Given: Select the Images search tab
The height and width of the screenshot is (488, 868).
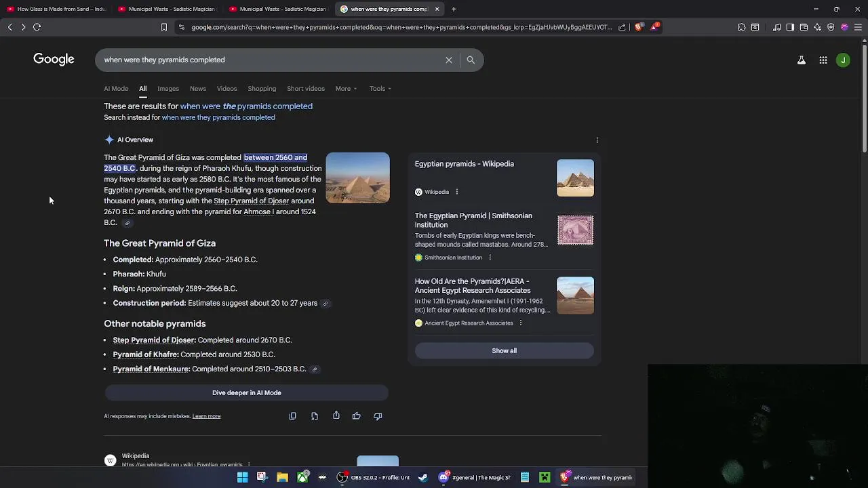Looking at the screenshot, I should pyautogui.click(x=168, y=89).
